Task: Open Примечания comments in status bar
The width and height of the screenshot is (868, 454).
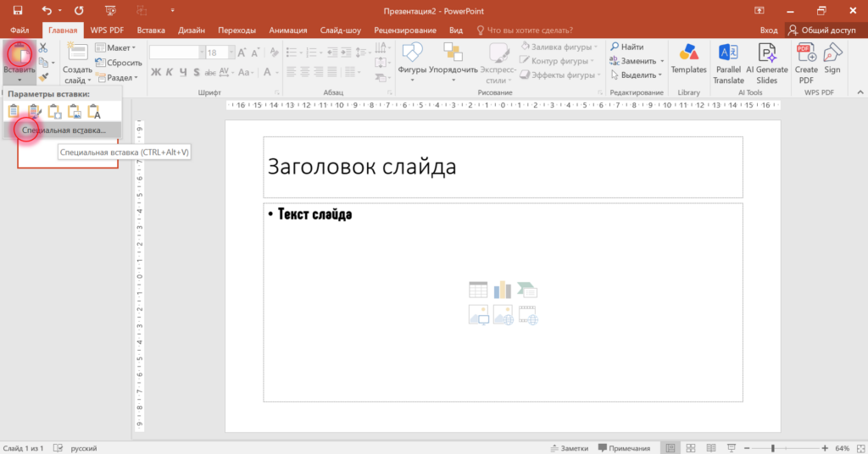Action: click(x=624, y=448)
